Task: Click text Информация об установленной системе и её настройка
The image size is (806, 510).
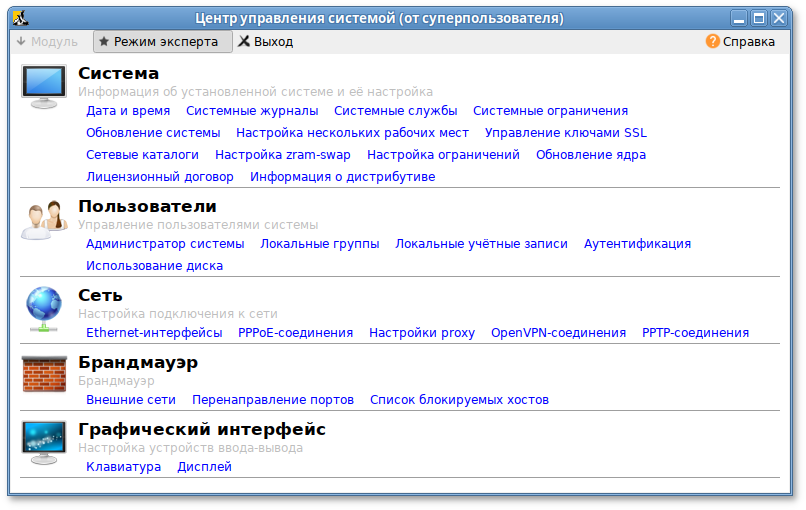Action: (x=255, y=92)
